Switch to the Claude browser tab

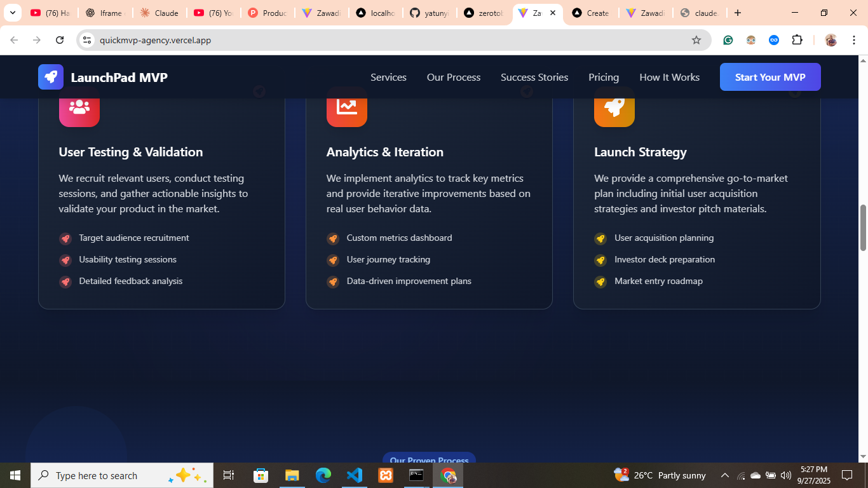tap(159, 13)
